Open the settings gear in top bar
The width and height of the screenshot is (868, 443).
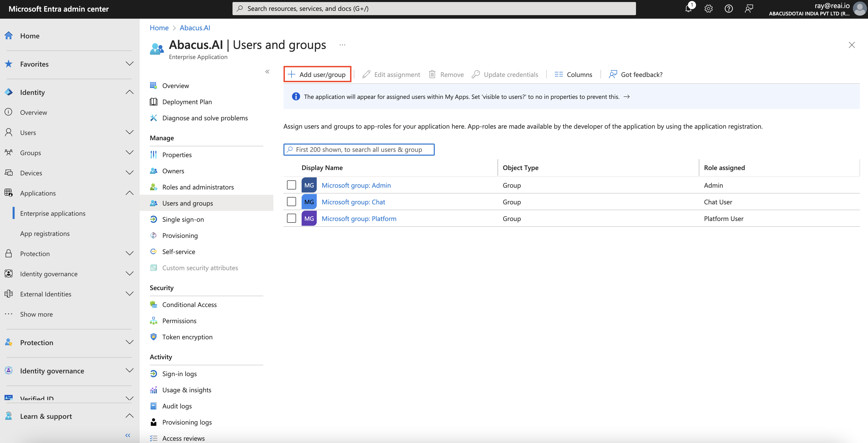tap(708, 8)
